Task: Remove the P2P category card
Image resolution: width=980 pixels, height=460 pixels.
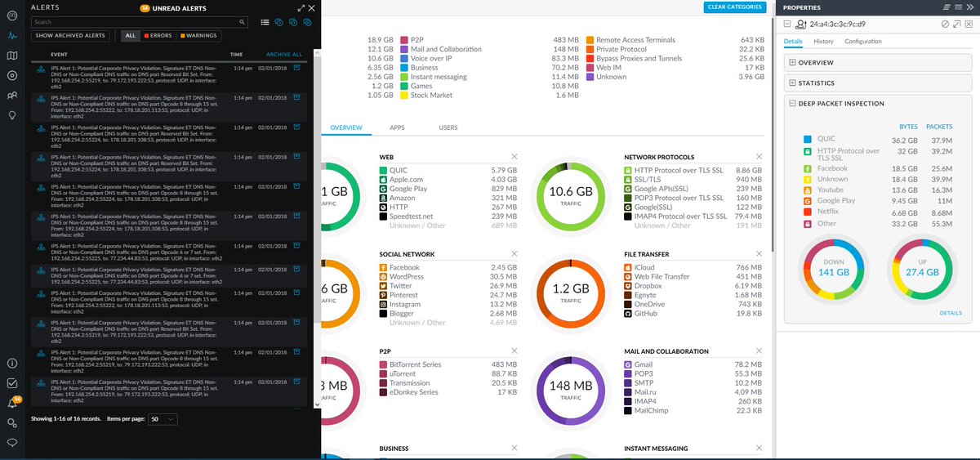Action: pyautogui.click(x=514, y=351)
